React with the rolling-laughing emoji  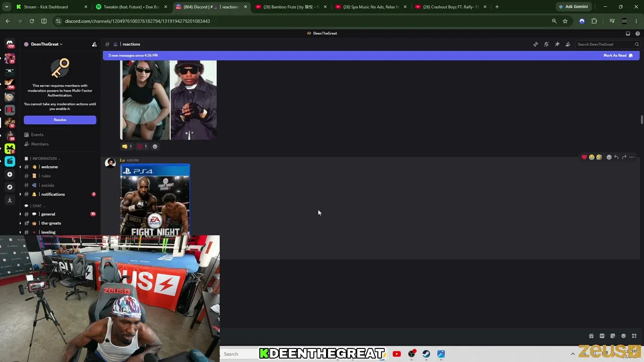click(x=599, y=157)
